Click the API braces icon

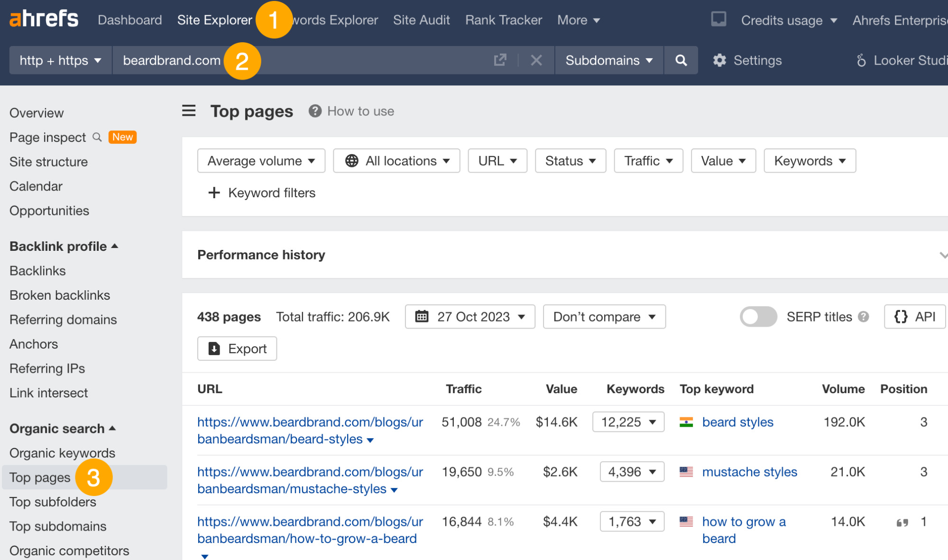coord(901,316)
